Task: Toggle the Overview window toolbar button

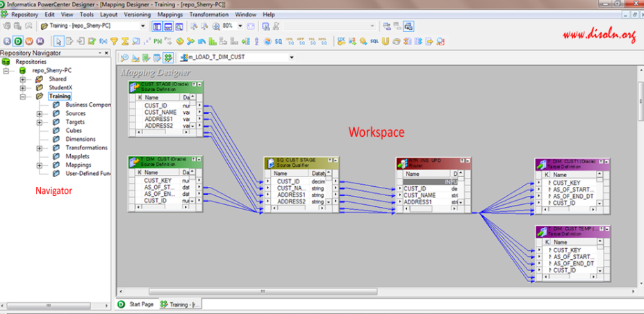Action: pos(179,26)
